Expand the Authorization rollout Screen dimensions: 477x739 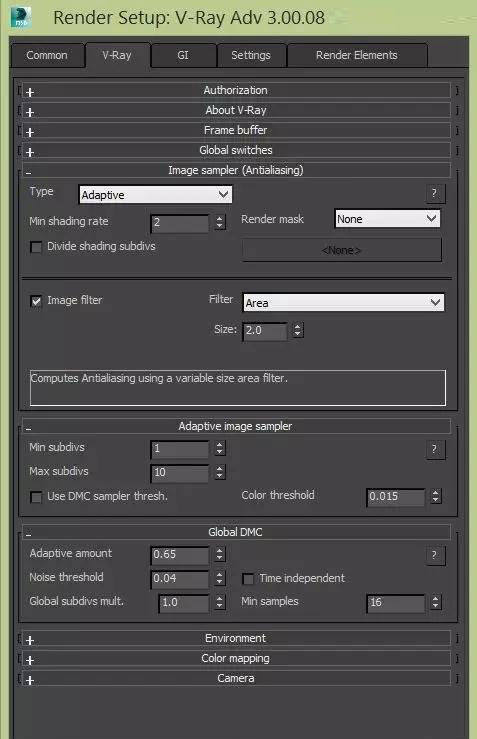(x=236, y=90)
